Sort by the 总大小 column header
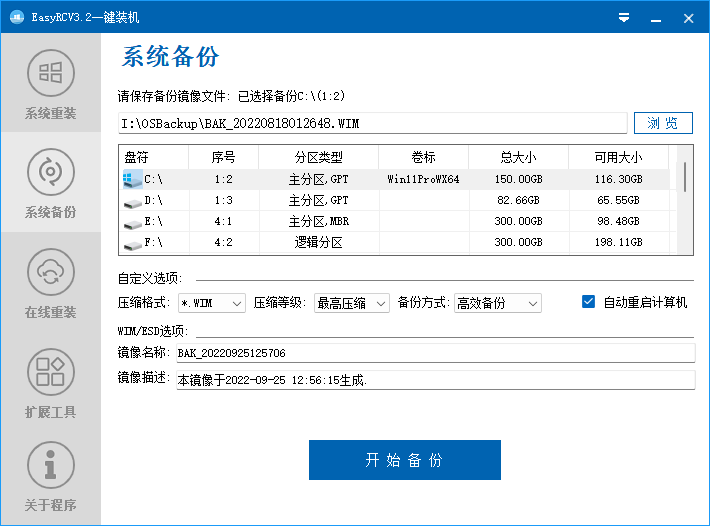Viewport: 710px width, 526px height. click(x=518, y=158)
